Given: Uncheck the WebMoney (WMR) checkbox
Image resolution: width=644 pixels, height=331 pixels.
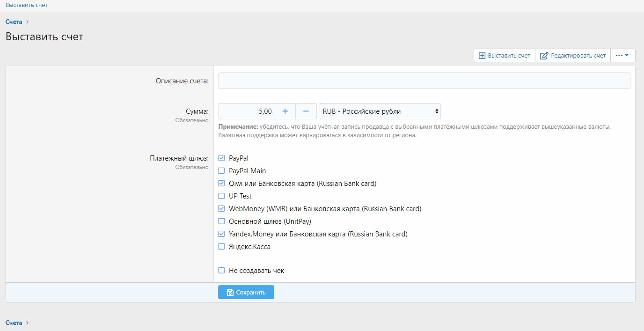Looking at the screenshot, I should 222,209.
